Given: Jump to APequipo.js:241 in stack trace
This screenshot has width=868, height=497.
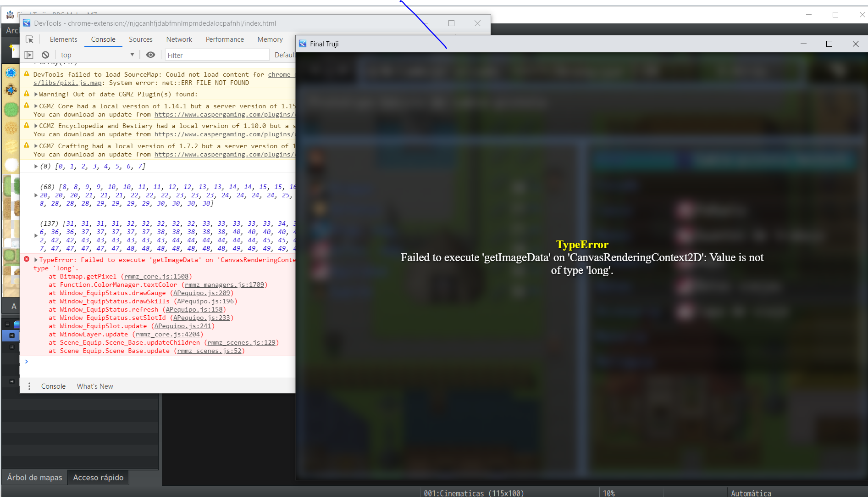Looking at the screenshot, I should click(x=183, y=326).
